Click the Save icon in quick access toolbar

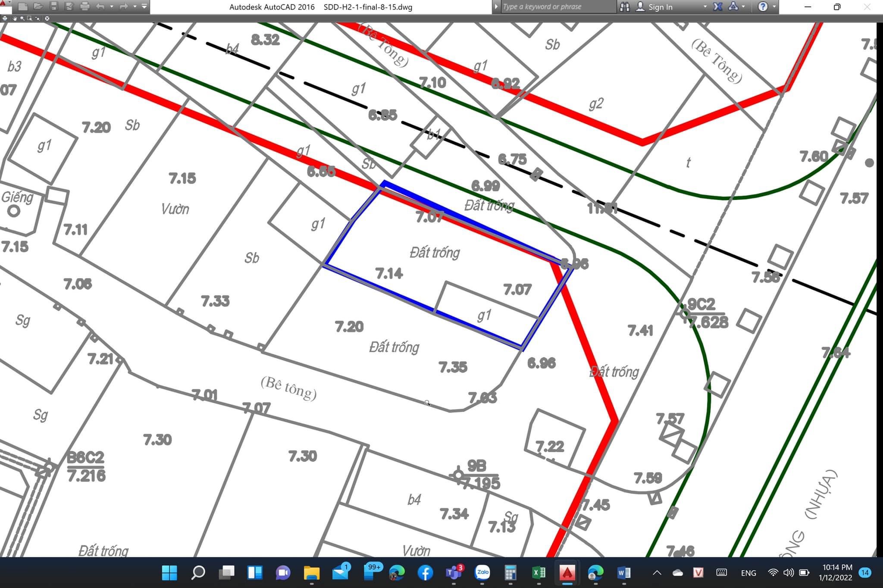54,6
